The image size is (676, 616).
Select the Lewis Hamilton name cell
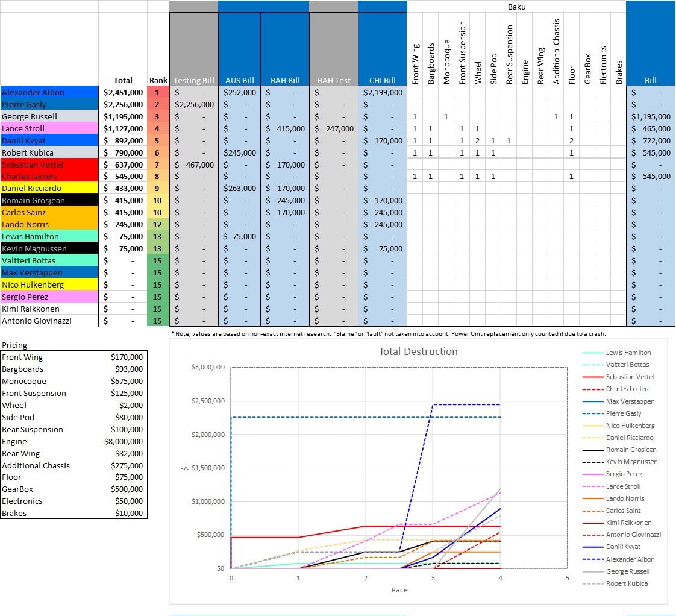pos(49,236)
